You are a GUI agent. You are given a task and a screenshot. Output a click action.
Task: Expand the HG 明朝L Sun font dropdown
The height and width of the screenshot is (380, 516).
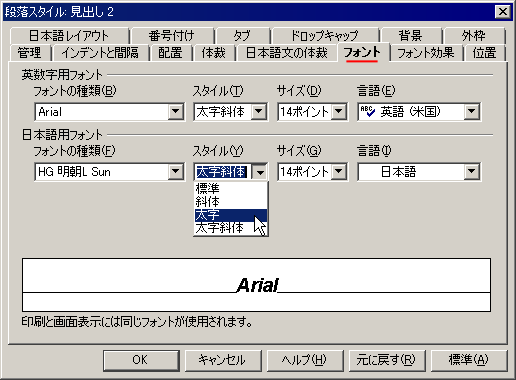[x=176, y=172]
